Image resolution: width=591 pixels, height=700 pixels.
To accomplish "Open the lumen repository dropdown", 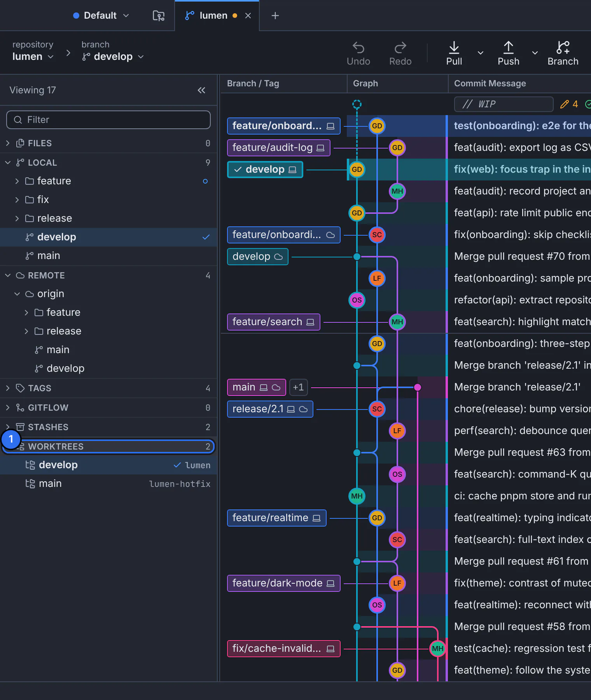I will 33,57.
